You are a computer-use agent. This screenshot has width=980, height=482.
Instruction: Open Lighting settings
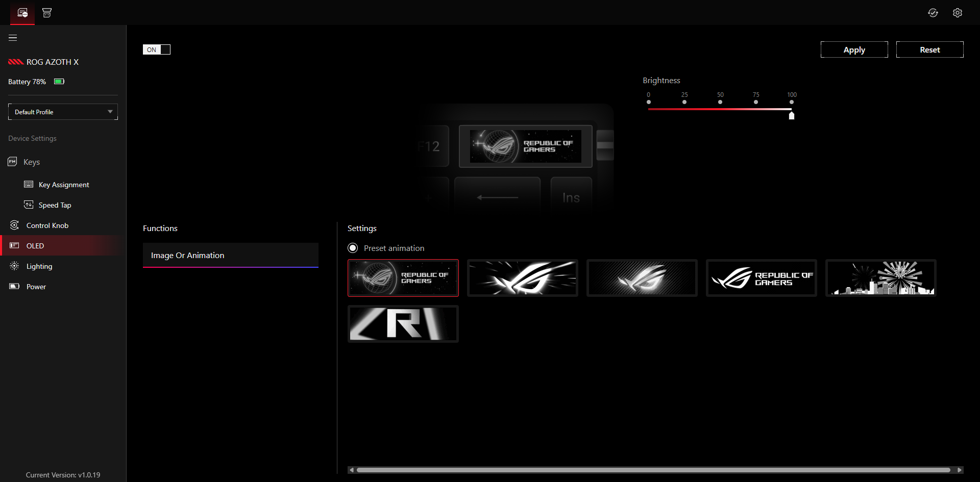pos(39,266)
